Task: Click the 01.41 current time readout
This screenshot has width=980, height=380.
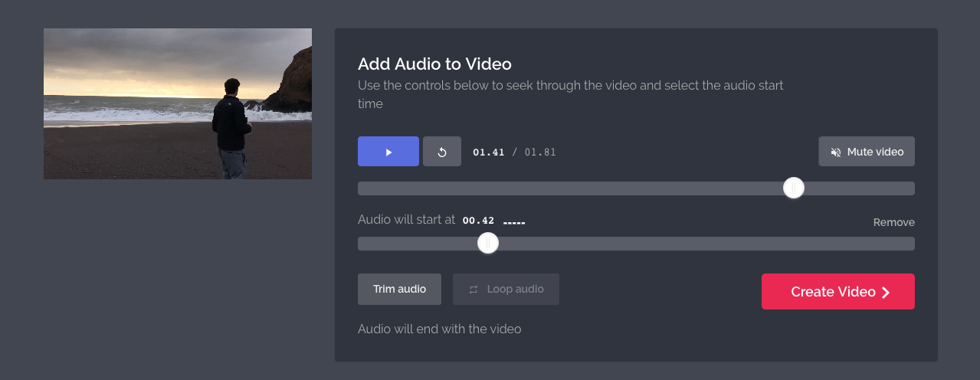Action: (x=488, y=152)
